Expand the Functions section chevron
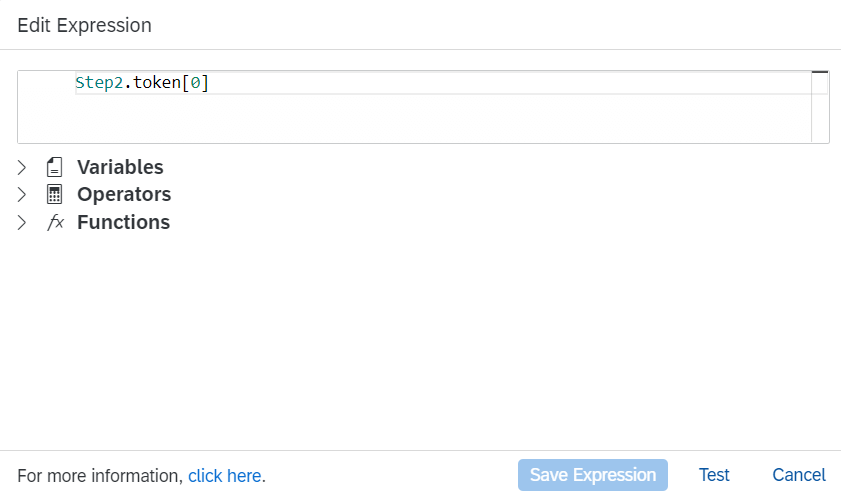Viewport: 841px width, 495px height. (21, 223)
